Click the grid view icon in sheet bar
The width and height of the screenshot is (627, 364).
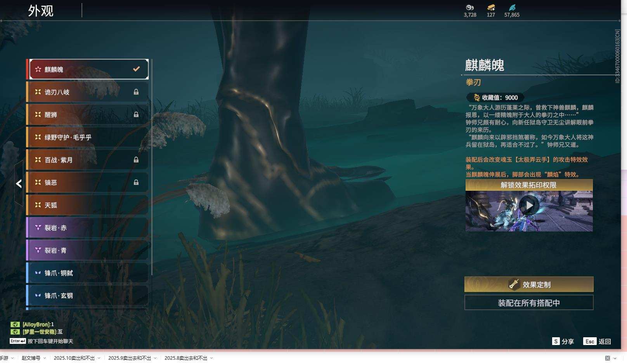coord(608,358)
